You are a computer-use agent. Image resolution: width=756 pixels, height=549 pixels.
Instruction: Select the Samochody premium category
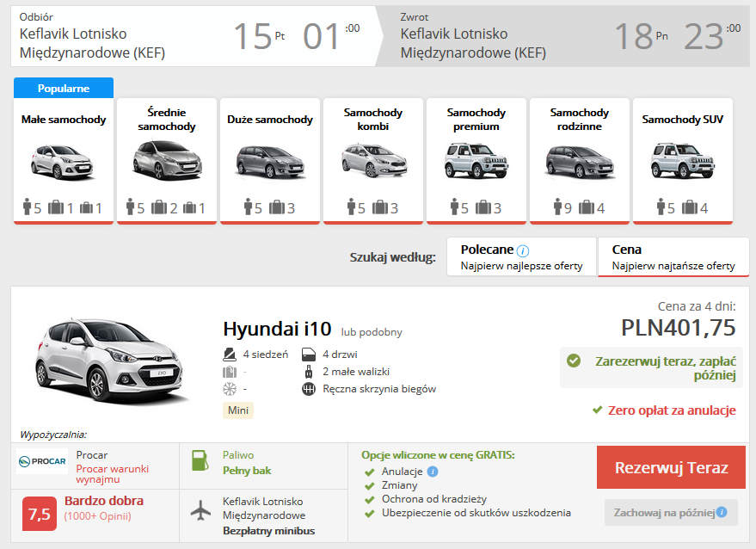476,161
